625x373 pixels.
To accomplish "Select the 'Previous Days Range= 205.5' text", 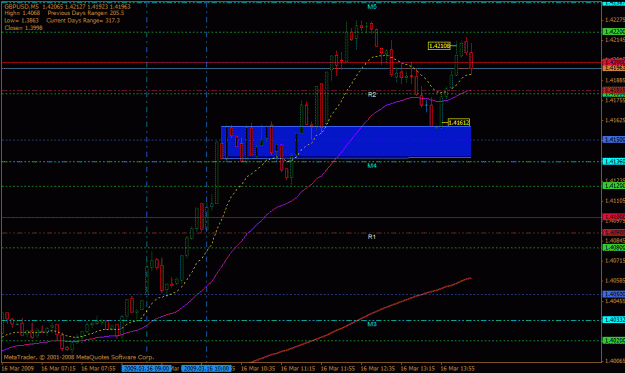I will pyautogui.click(x=86, y=13).
